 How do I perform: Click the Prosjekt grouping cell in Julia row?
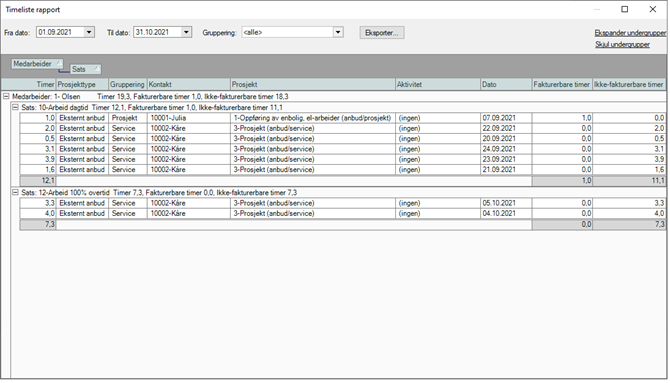(128, 118)
